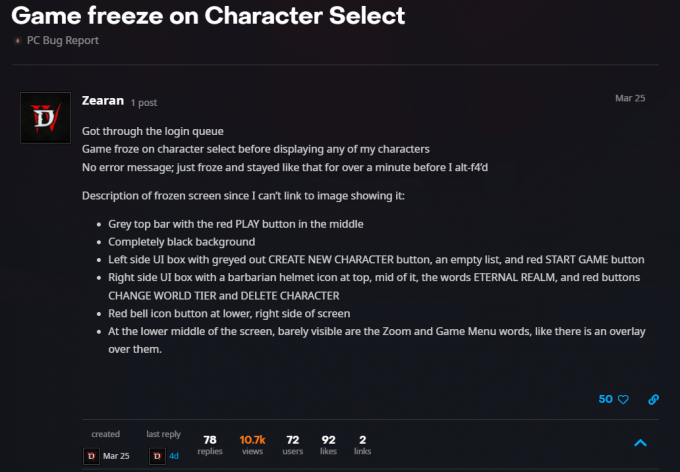Image resolution: width=680 pixels, height=472 pixels.
Task: Show the 50 likes count
Action: click(x=605, y=399)
